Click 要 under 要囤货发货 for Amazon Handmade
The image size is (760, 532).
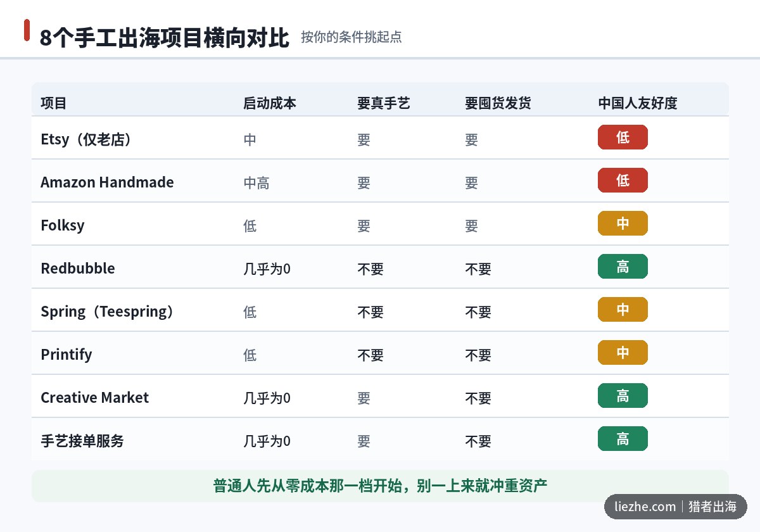pyautogui.click(x=471, y=183)
